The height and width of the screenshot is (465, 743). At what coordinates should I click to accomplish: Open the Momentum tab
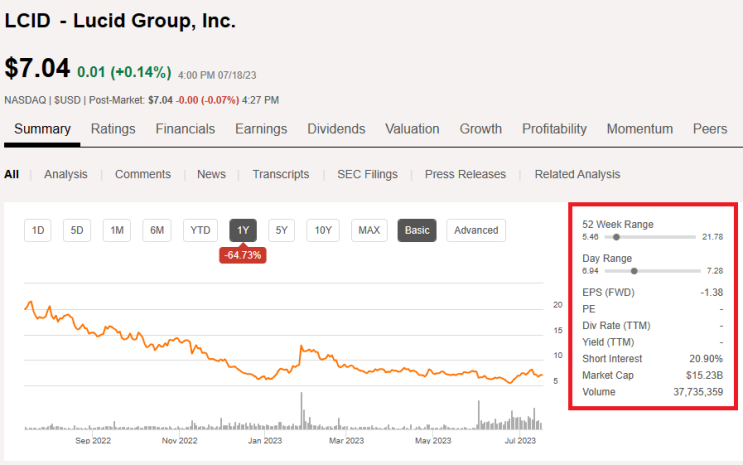click(640, 129)
